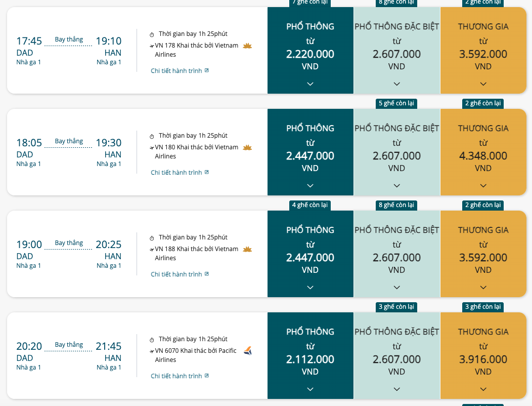
Task: Click clock icon next to VN 180 flight duration
Action: [152, 136]
